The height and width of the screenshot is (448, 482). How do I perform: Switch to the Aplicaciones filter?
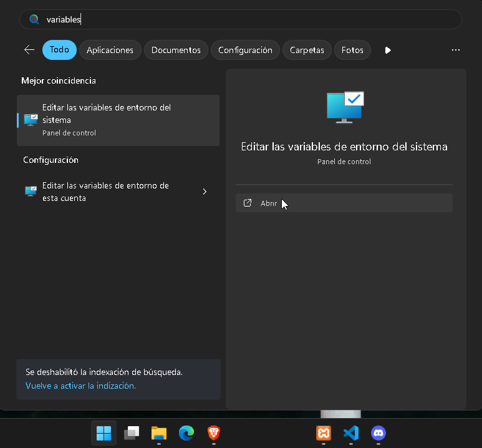pos(110,50)
